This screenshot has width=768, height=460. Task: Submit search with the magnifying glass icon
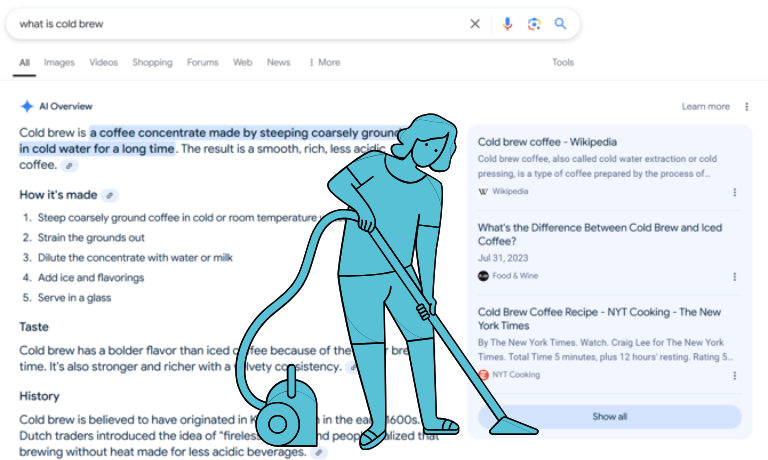tap(560, 24)
